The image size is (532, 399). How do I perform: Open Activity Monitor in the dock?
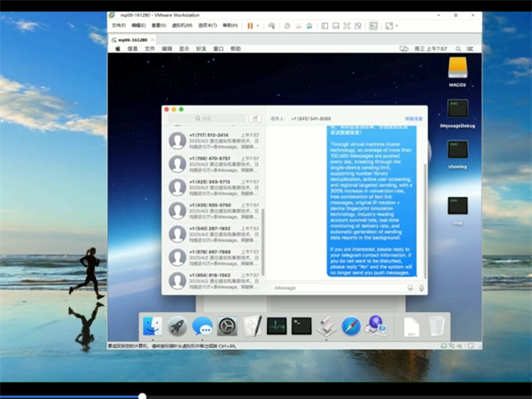pos(277,325)
